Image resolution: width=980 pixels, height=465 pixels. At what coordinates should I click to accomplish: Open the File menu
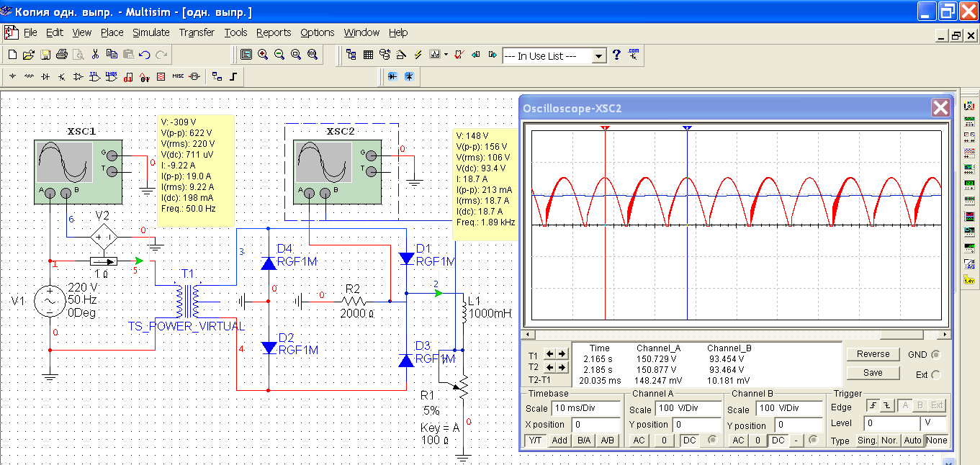point(30,32)
